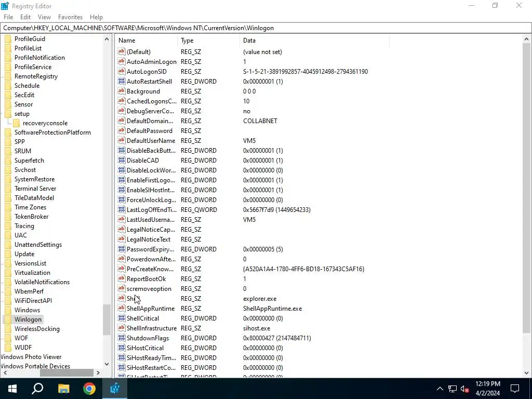Open the Help menu
The width and height of the screenshot is (532, 399).
pyautogui.click(x=96, y=17)
